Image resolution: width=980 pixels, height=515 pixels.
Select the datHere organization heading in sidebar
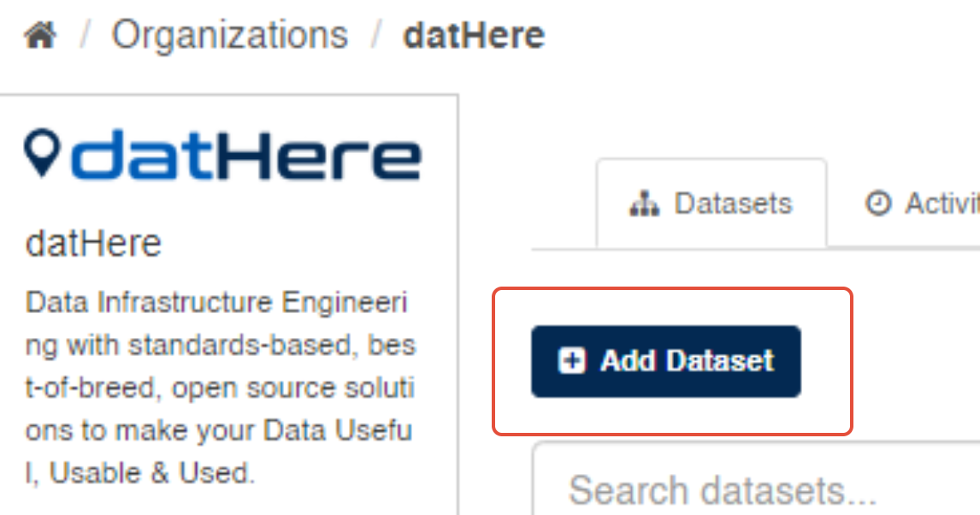(93, 245)
